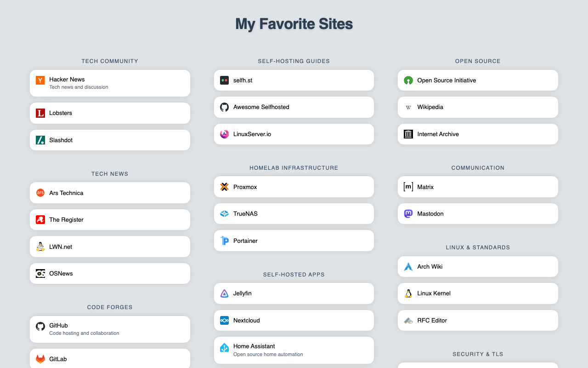Click the 'Security & TLS' section heading
The height and width of the screenshot is (368, 588).
[478, 354]
